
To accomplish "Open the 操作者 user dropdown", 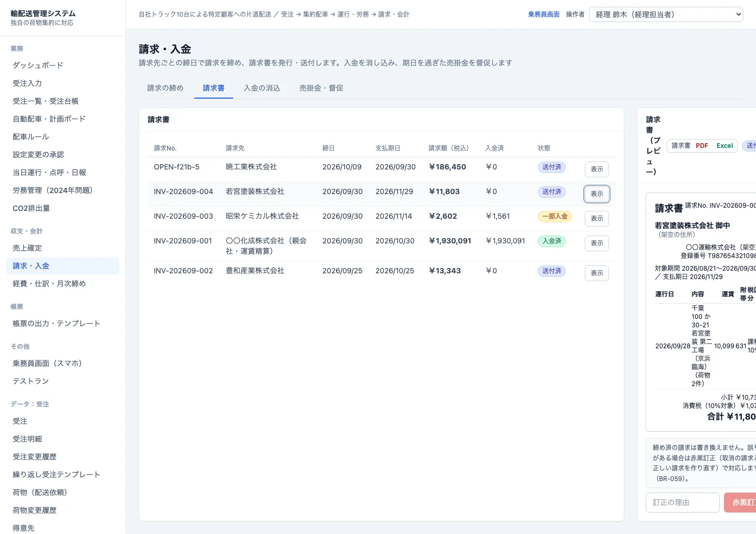I will (x=666, y=14).
